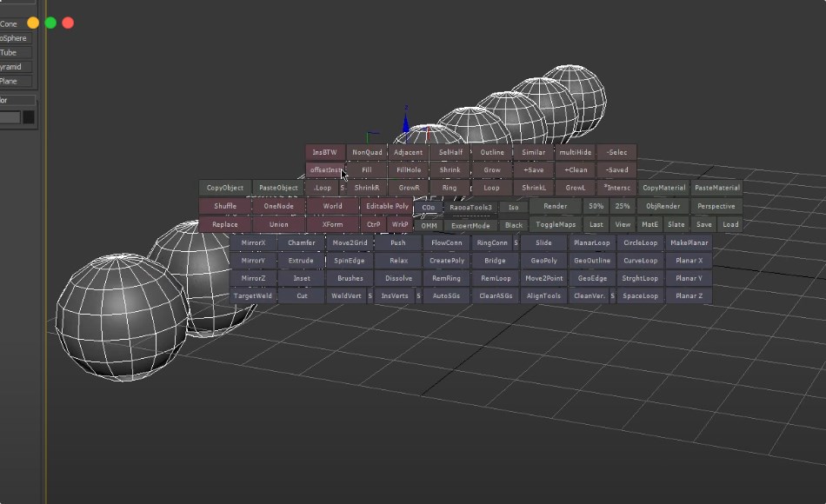Launch AlignTools from the grid
This screenshot has width=826, height=504.
coord(543,295)
